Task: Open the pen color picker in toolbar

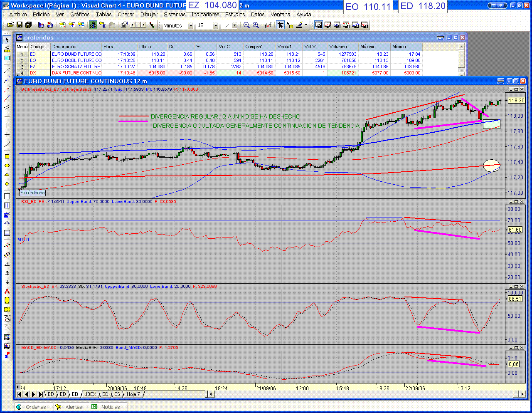Action: coord(306,25)
